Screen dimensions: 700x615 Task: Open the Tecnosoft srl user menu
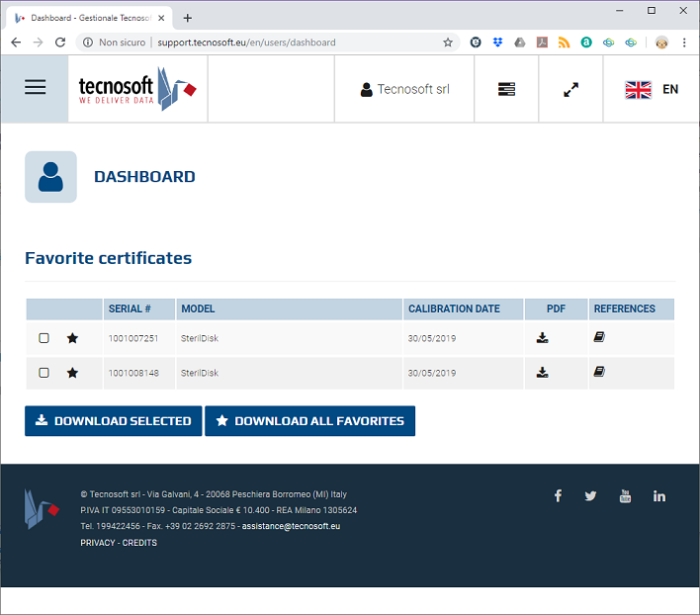(404, 89)
